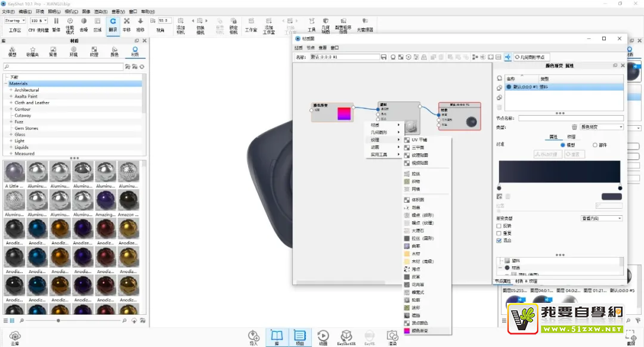This screenshot has width=644, height=347.
Task: Click the dark gradient color bar
Action: (559, 172)
